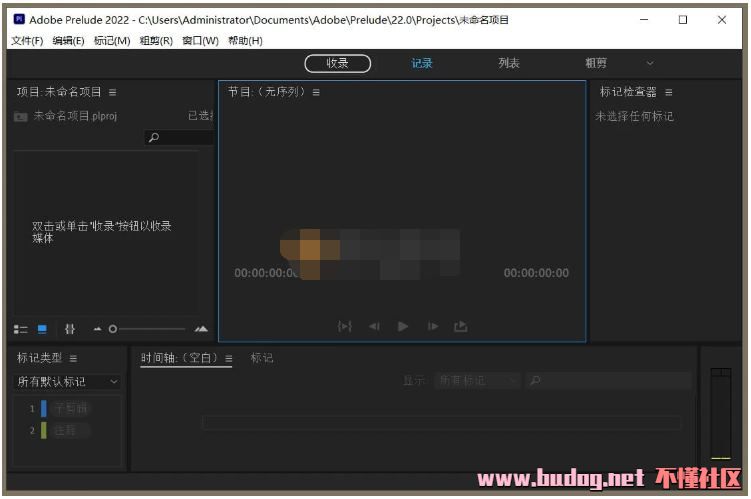Viewport: 751px width, 499px height.
Task: Expand the workspace overflow chevron
Action: 650,63
